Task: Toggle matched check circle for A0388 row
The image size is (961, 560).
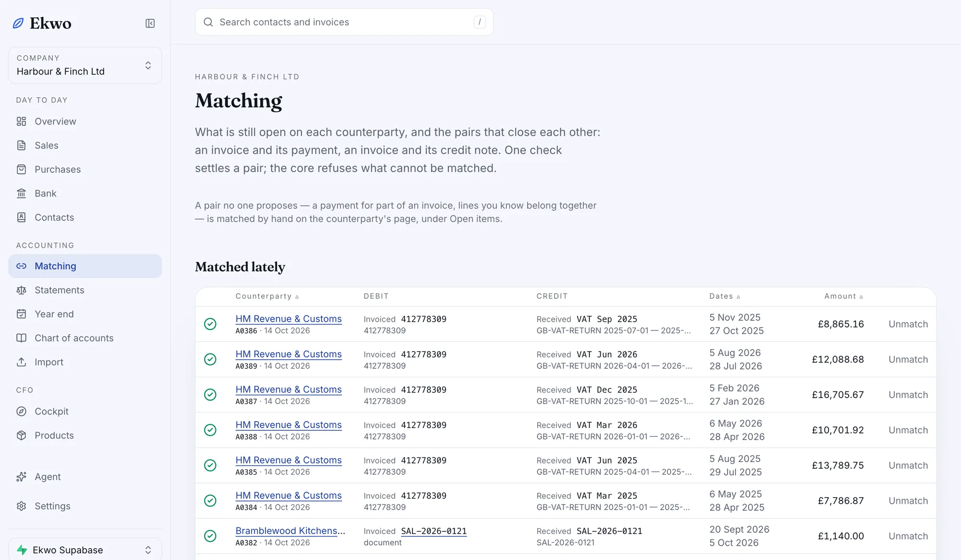Action: point(210,430)
